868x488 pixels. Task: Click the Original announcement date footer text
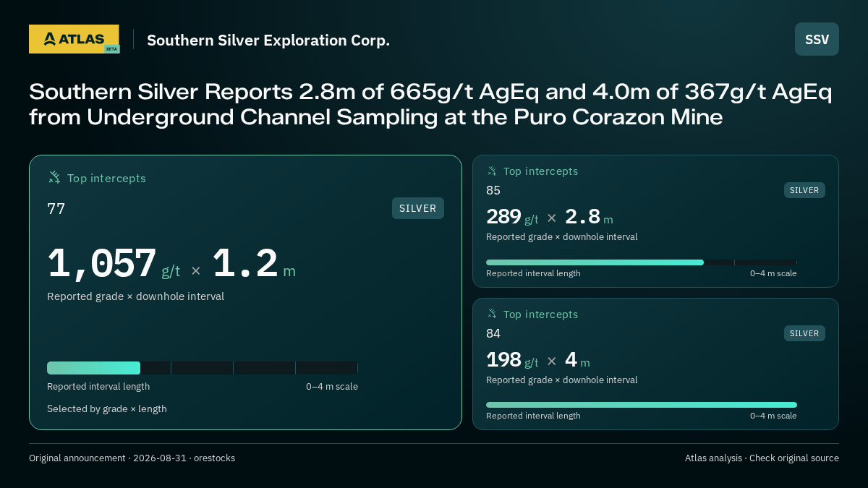(132, 458)
